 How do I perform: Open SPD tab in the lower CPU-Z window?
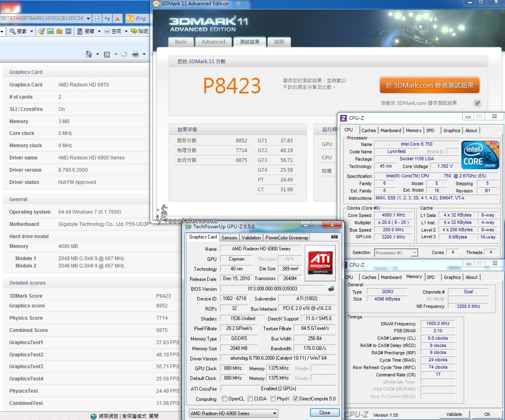coord(431,277)
